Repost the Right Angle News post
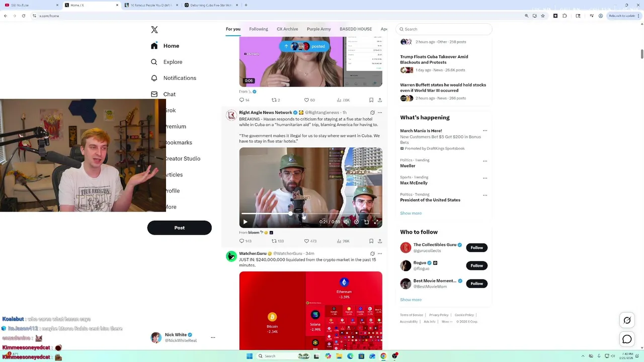The height and width of the screenshot is (362, 644). (x=278, y=241)
